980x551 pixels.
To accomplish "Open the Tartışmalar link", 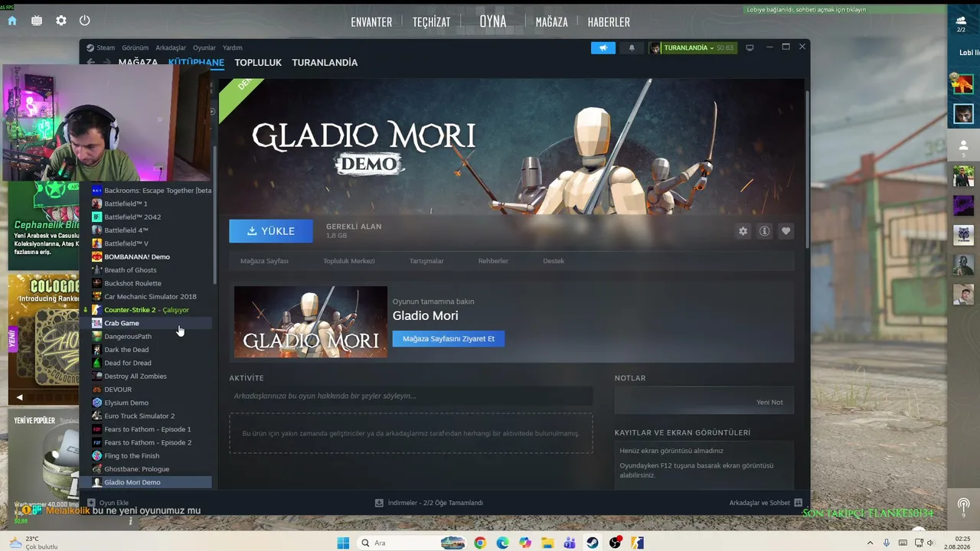I will point(426,261).
